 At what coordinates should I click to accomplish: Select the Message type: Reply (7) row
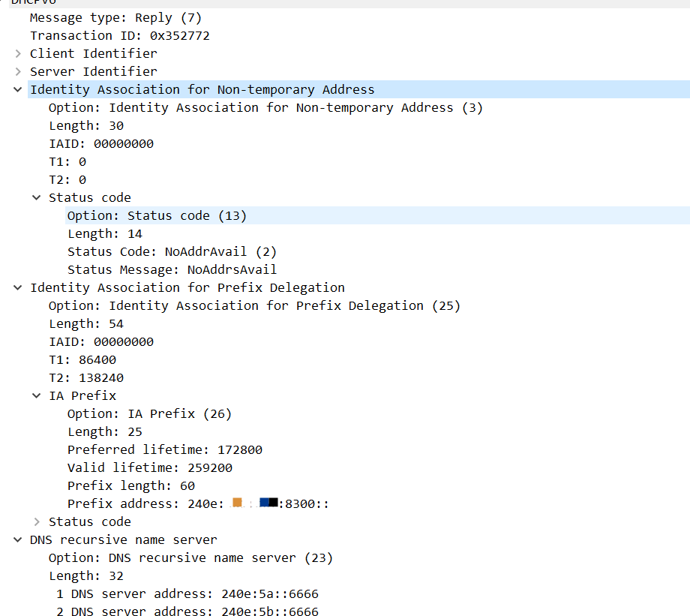tap(115, 17)
